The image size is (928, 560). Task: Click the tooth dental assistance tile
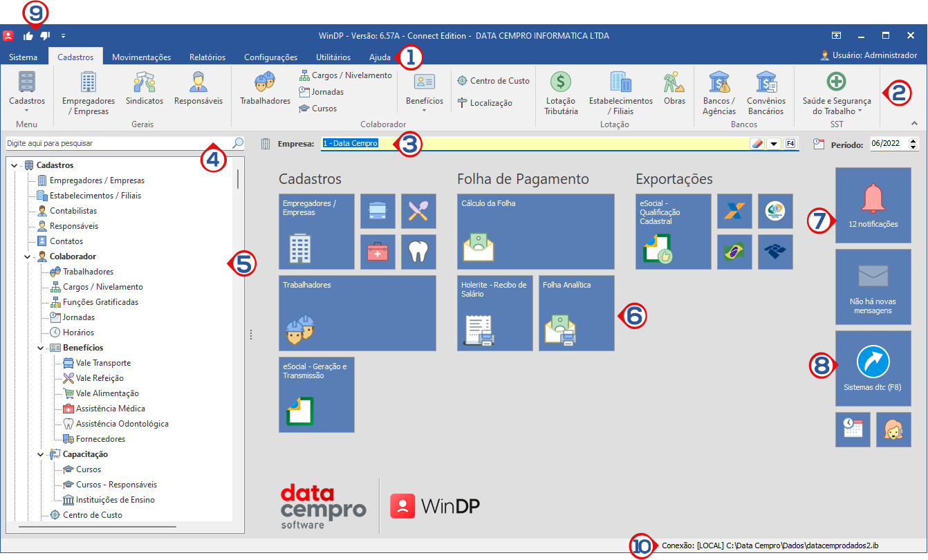pos(419,252)
